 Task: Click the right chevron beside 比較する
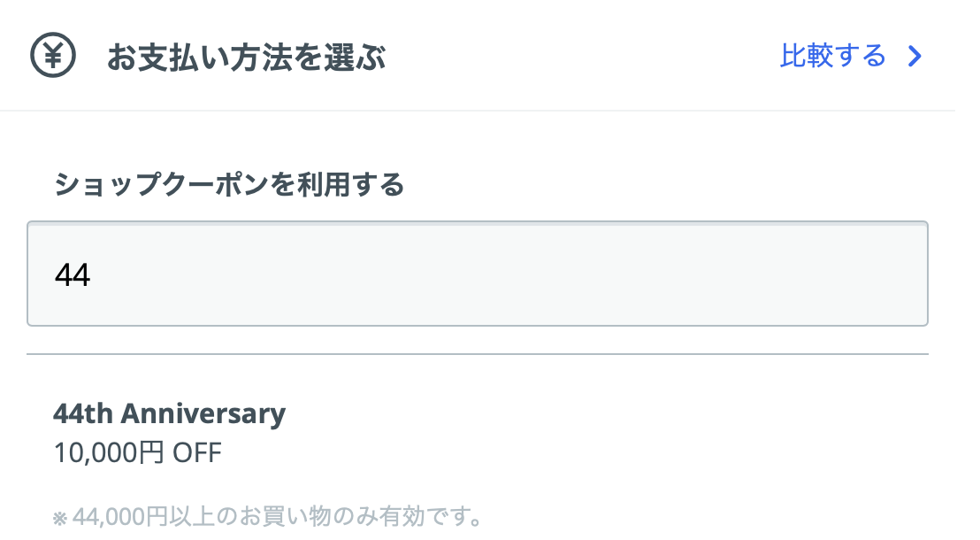coord(915,57)
